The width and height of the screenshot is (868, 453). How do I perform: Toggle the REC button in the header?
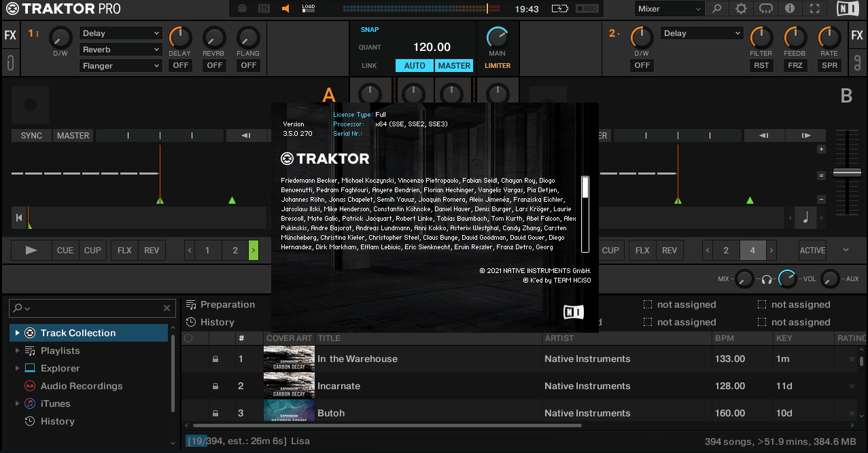588,9
